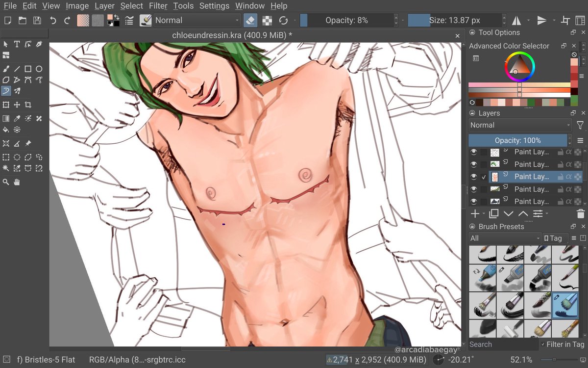Delete layer with trash icon
This screenshot has width=588, height=368.
pos(581,213)
